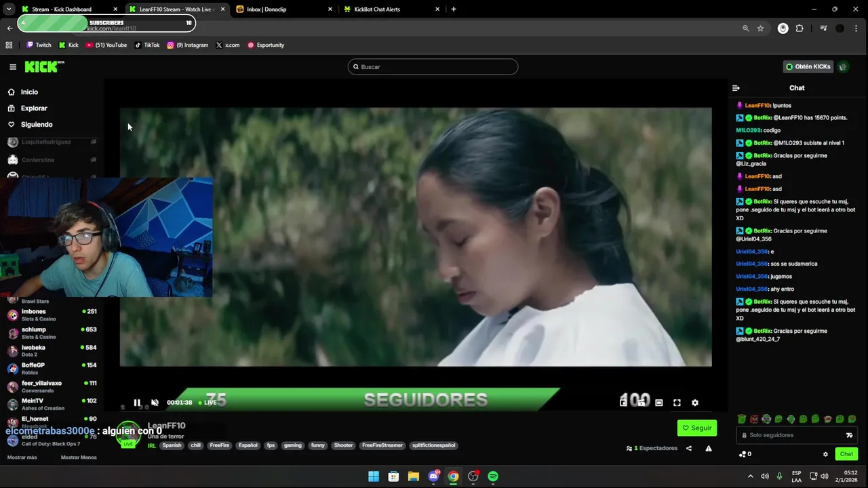Switch to Stream - Kick Dashboard tab
The height and width of the screenshot is (488, 868).
[x=68, y=9]
